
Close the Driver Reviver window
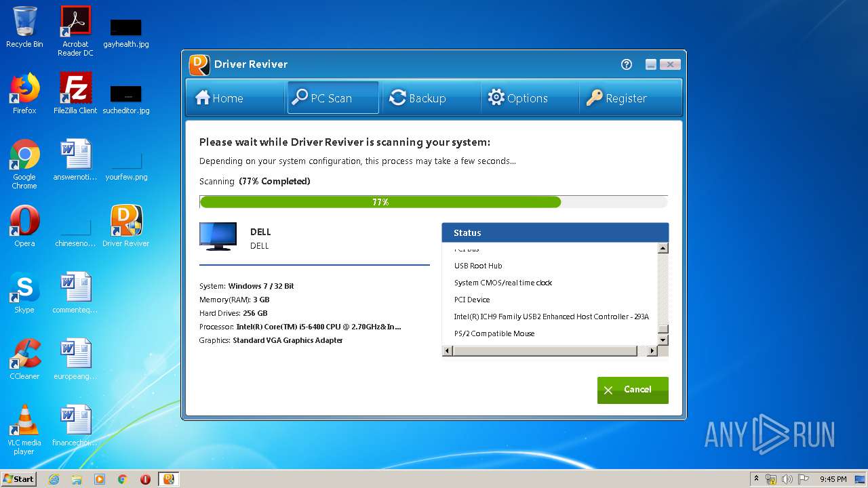(670, 64)
